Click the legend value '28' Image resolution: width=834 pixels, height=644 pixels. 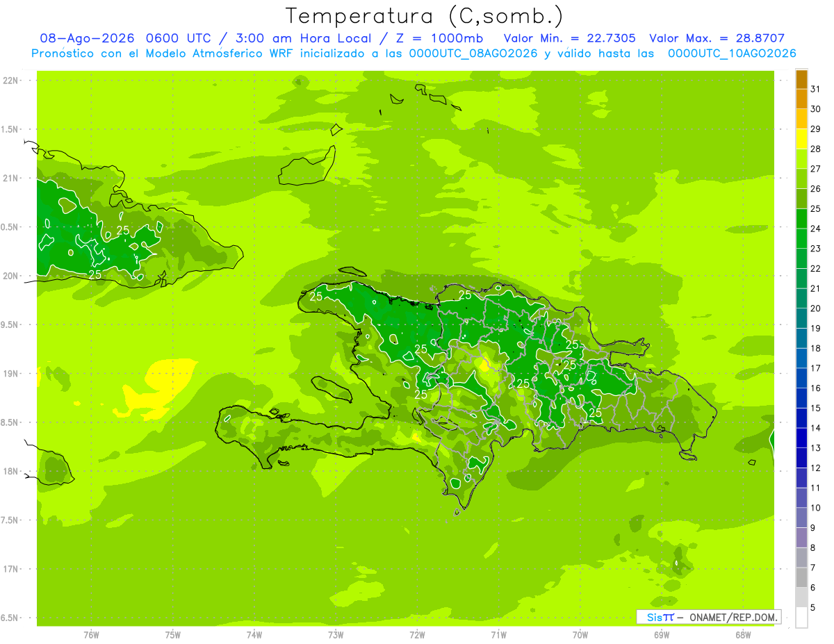pyautogui.click(x=815, y=149)
